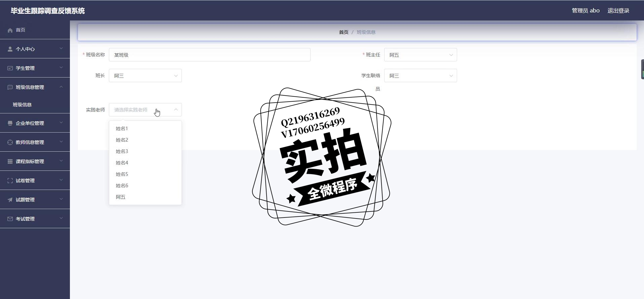Click the home icon beside 首页

click(10, 30)
